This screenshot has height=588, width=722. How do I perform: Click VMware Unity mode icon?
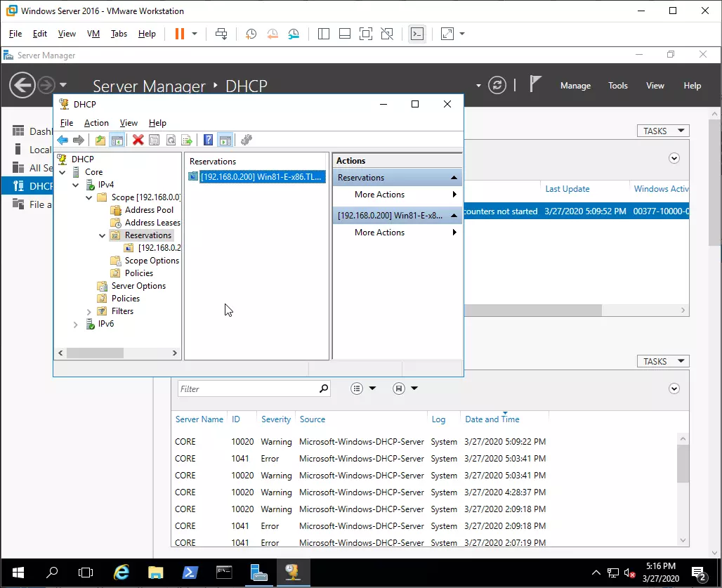click(x=387, y=34)
